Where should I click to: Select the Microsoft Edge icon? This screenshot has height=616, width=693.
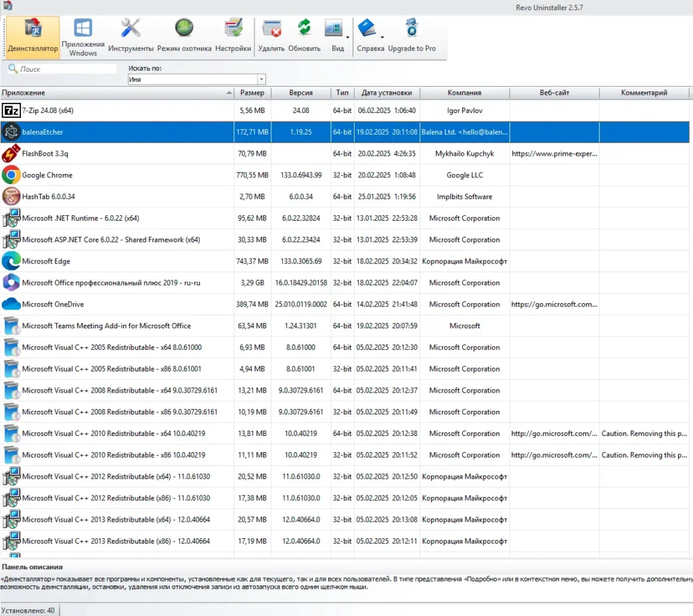point(11,261)
